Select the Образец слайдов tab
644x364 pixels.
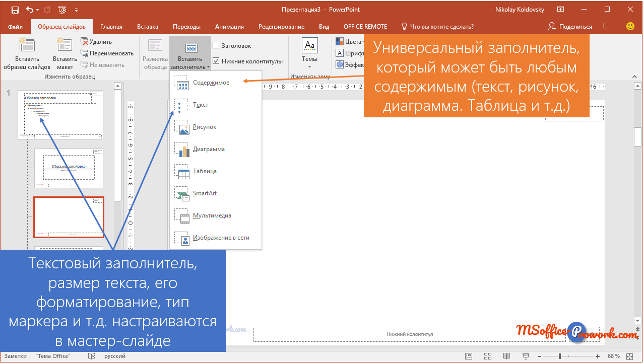(x=62, y=27)
